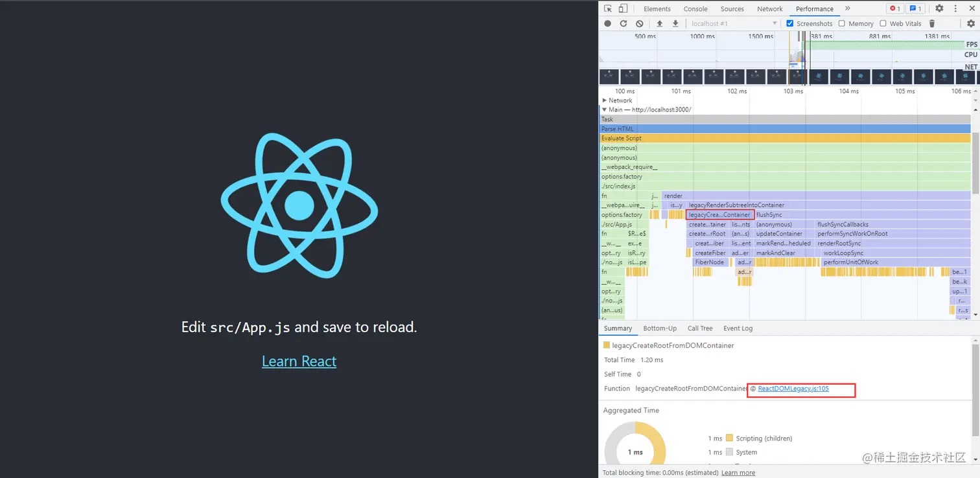This screenshot has width=980, height=478.
Task: Open the Network tab
Action: [x=770, y=8]
